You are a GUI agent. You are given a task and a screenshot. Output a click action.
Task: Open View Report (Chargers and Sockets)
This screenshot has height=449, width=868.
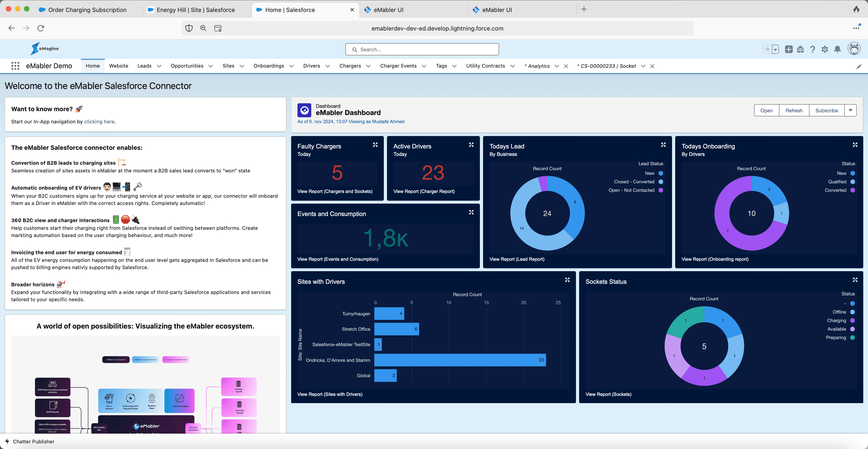click(335, 191)
